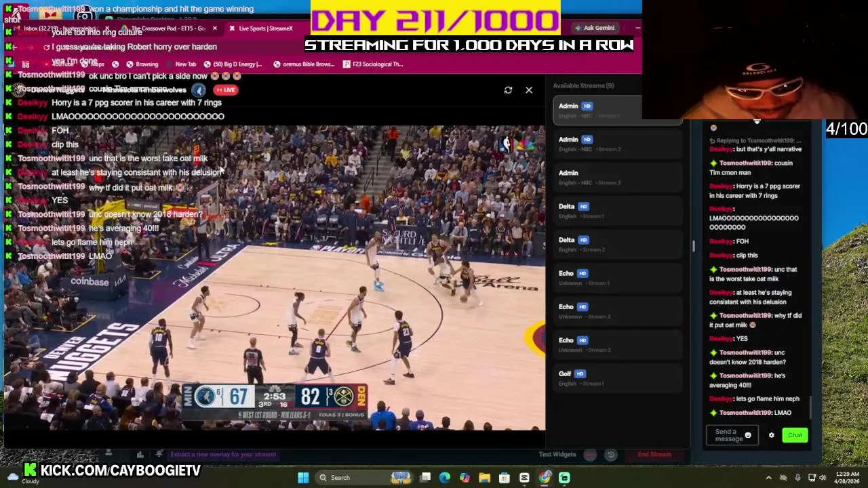Click the LIVE badge above the video
This screenshot has height=488, width=868.
pos(226,89)
